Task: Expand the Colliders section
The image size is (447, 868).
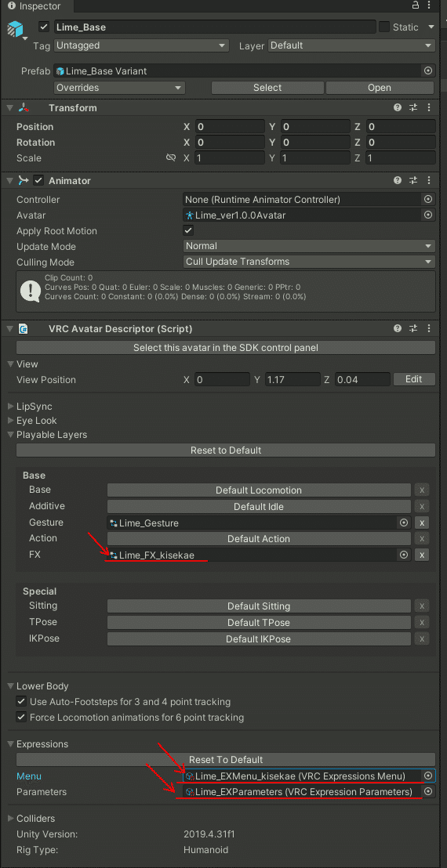Action: [x=11, y=818]
